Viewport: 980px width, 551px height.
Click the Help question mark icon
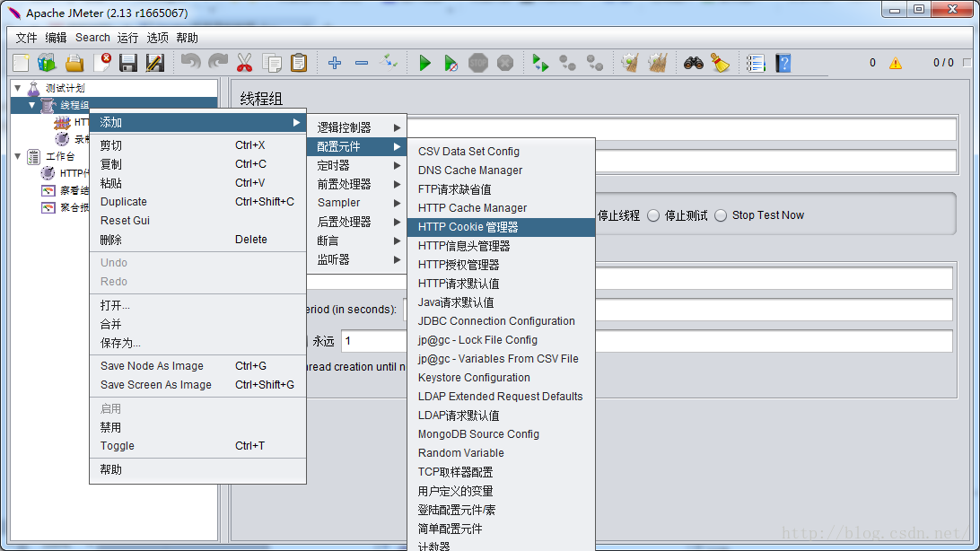[x=783, y=63]
